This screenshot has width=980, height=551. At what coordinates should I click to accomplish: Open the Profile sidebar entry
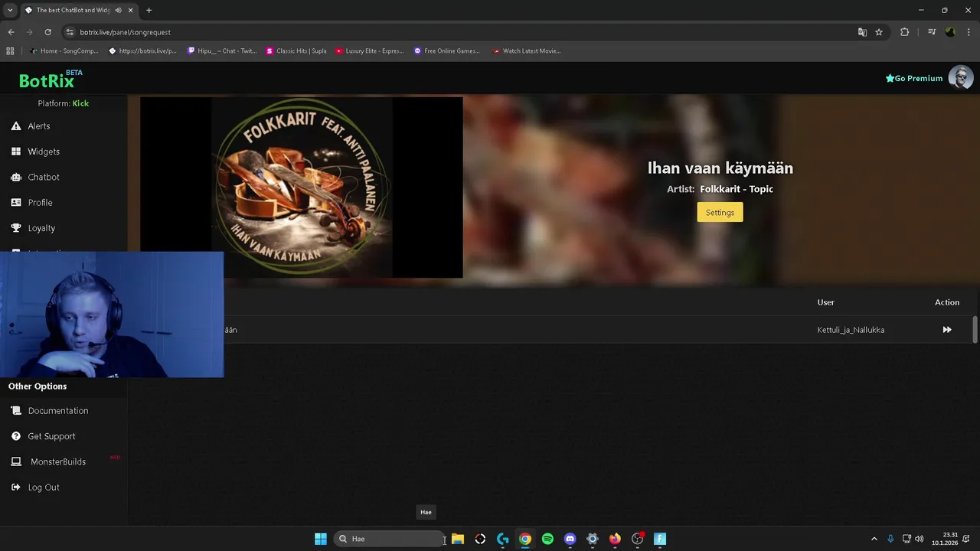40,203
